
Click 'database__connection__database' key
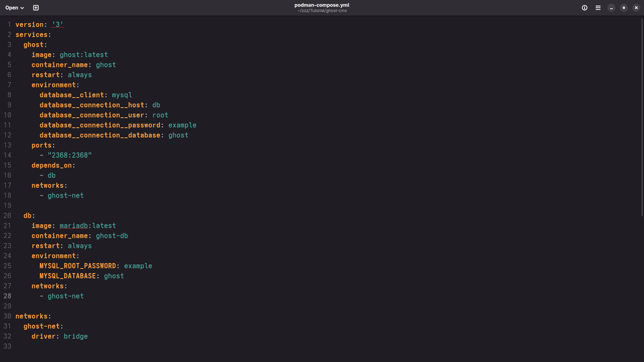coord(100,135)
